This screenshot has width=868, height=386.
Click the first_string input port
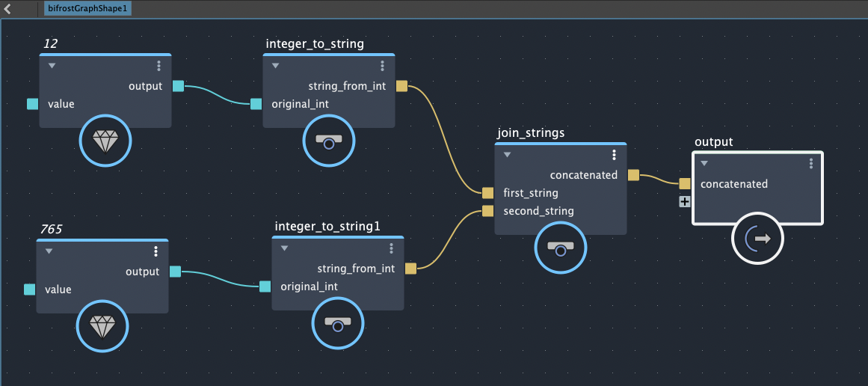[x=487, y=193]
